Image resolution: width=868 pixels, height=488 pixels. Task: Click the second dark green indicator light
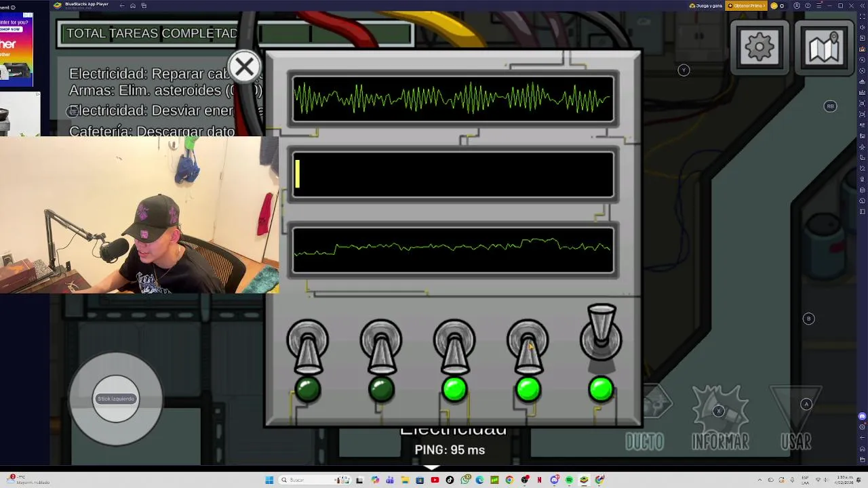click(381, 390)
